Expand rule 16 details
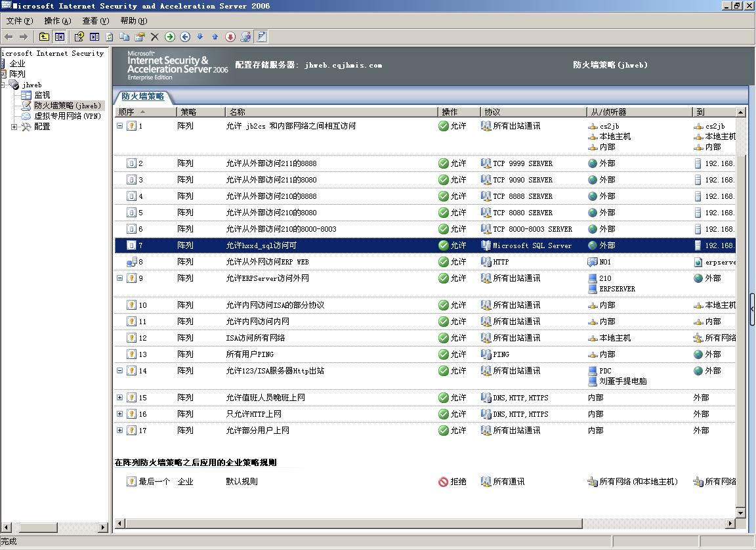This screenshot has height=550, width=756. click(119, 414)
